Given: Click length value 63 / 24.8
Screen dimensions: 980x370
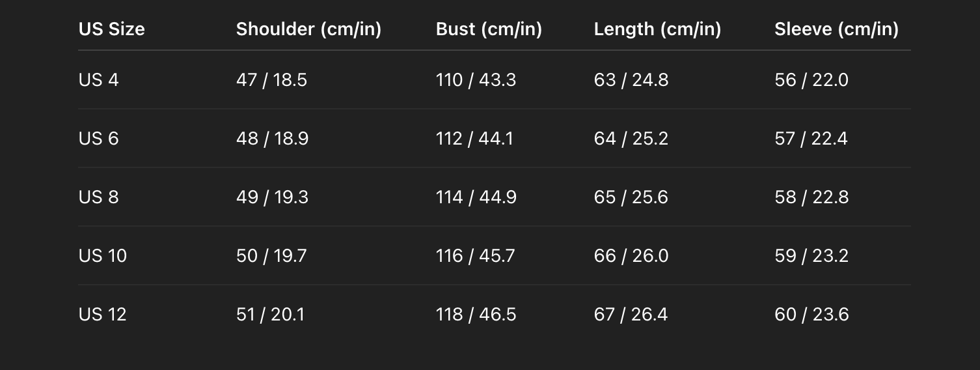Looking at the screenshot, I should [631, 80].
